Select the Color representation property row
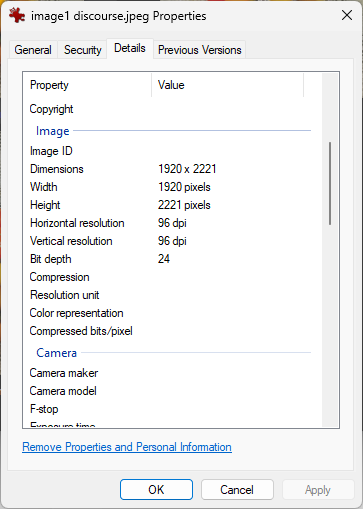The image size is (363, 509). (167, 313)
